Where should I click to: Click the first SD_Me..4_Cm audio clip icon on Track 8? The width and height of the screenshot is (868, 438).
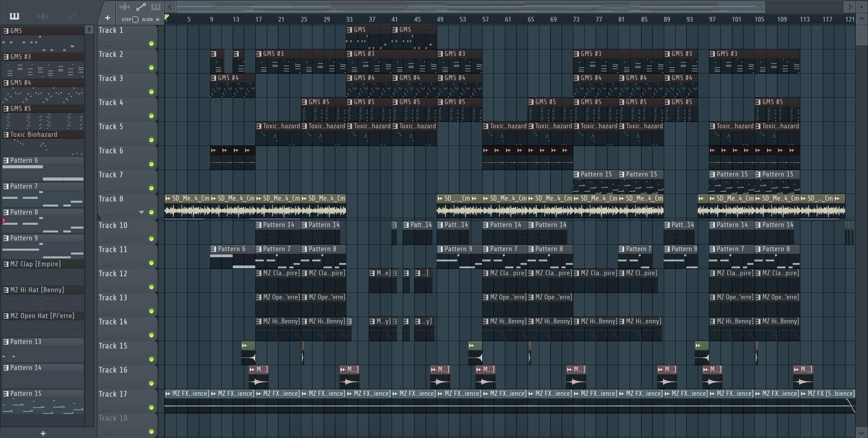tap(168, 199)
